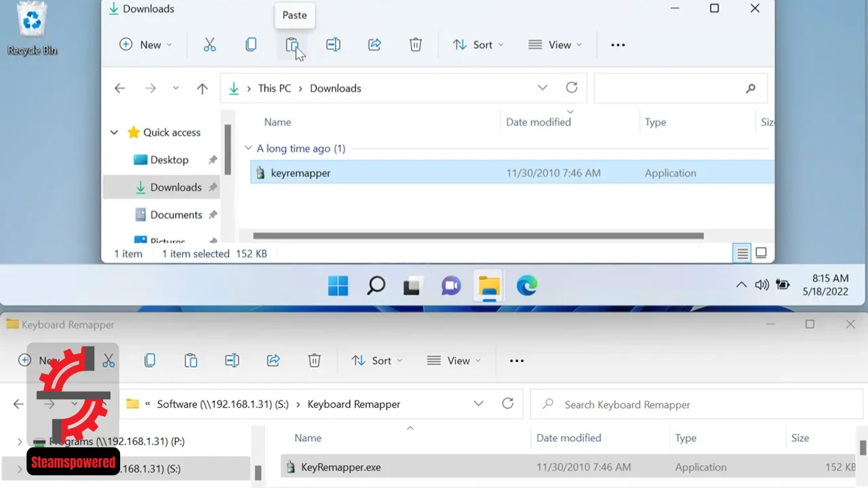Expand Downloads address bar history dropdown
Viewport: 868px width, 488px height.
coord(542,87)
